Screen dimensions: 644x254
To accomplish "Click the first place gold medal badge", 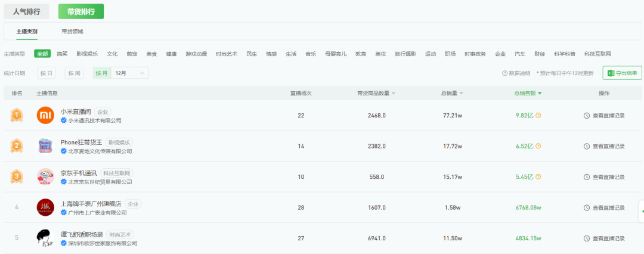I will tap(17, 116).
